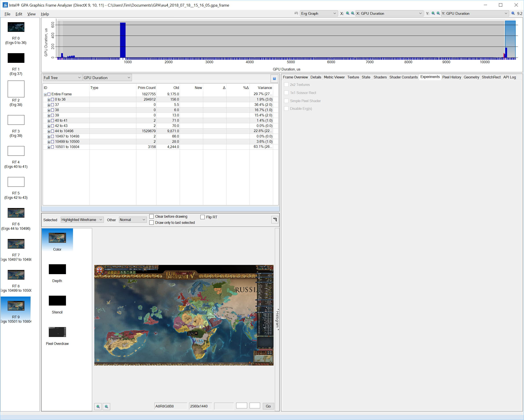Toggle Draw only to last selected
Viewport: 524px width, 420px height.
click(x=152, y=223)
